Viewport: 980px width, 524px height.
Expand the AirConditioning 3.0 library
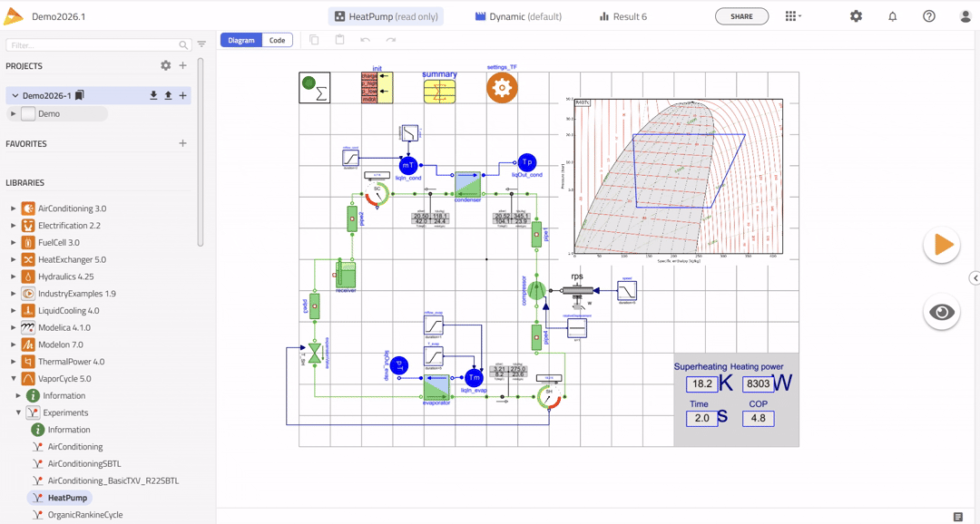pyautogui.click(x=14, y=209)
